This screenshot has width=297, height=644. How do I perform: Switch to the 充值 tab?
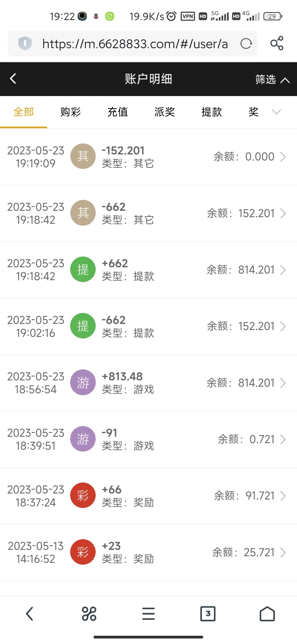coord(117,112)
